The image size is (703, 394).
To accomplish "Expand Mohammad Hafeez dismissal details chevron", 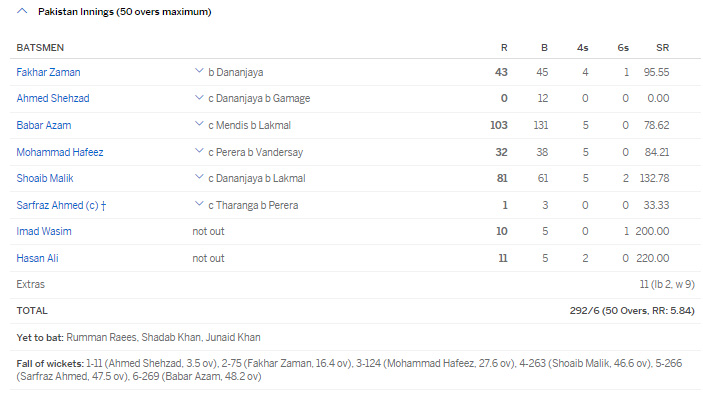I will [199, 151].
